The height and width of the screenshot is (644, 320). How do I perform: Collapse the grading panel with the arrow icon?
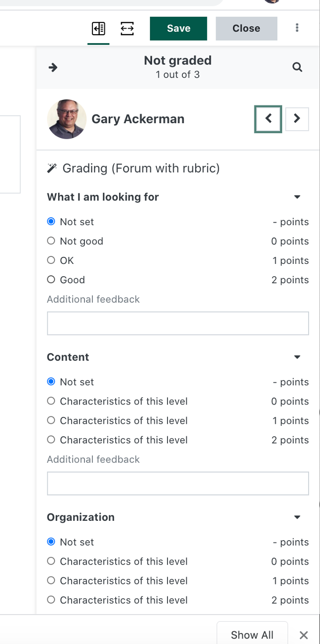coord(53,67)
